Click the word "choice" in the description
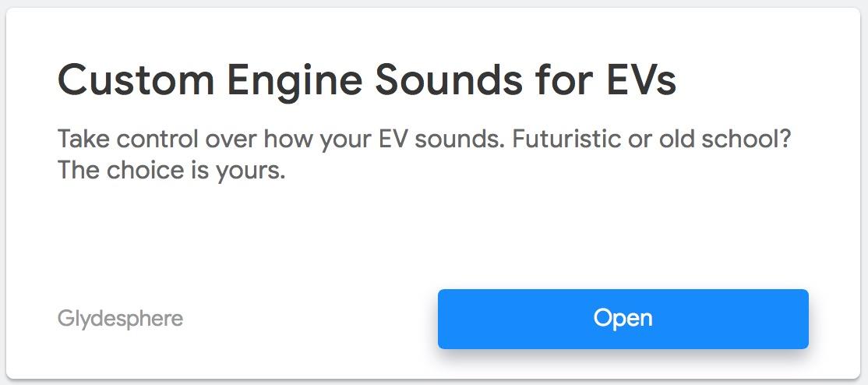 [x=147, y=171]
